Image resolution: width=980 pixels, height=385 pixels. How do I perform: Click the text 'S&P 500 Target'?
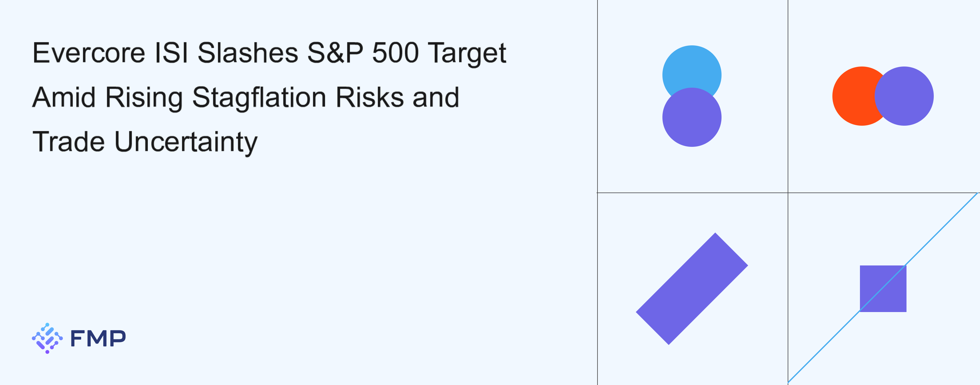[407, 53]
